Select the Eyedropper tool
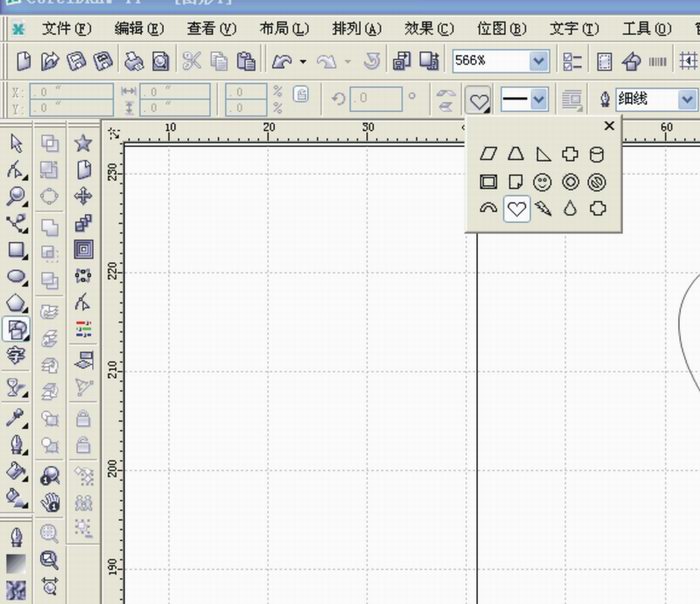This screenshot has height=604, width=700. [16, 417]
